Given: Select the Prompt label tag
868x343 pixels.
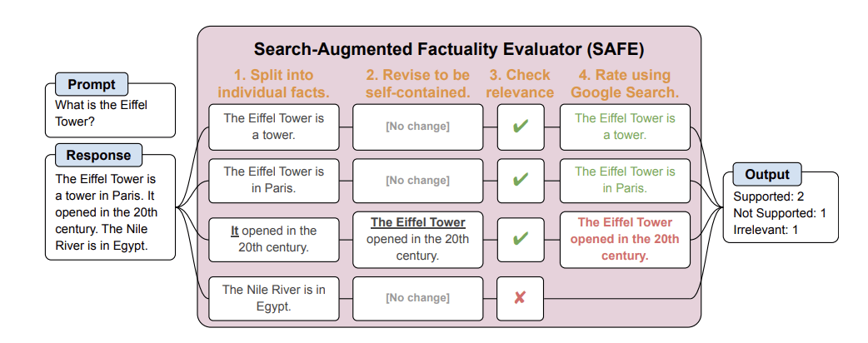Looking at the screenshot, I should click(x=92, y=84).
